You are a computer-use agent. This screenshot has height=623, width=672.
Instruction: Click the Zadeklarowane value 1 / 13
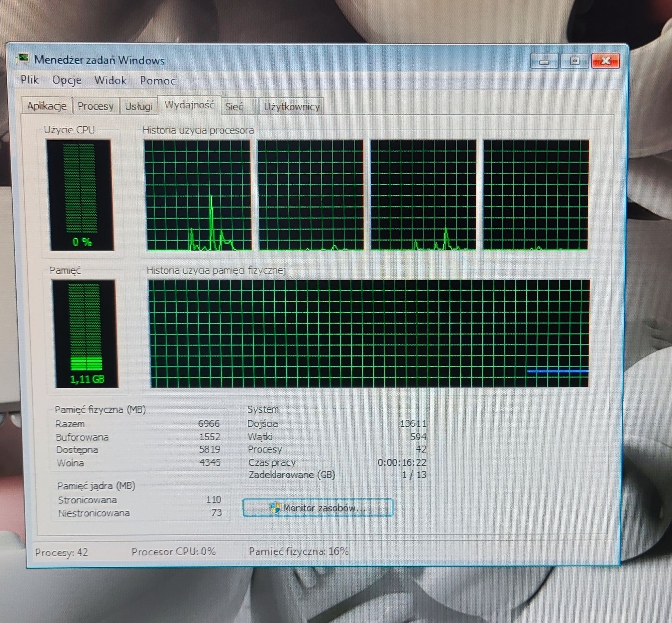(414, 475)
